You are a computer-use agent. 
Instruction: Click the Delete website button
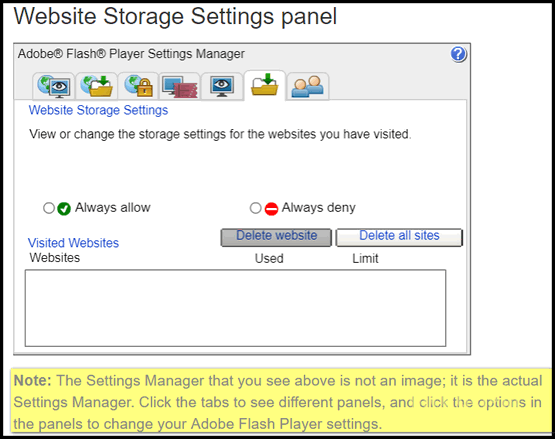click(276, 237)
